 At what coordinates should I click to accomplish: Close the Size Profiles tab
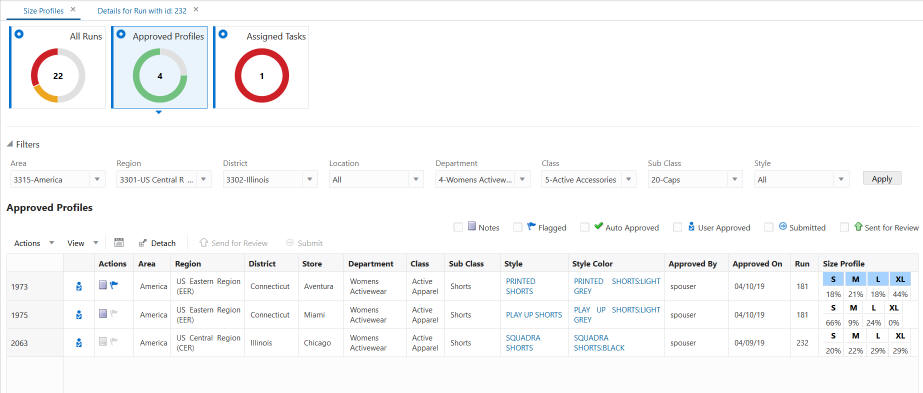click(x=73, y=10)
